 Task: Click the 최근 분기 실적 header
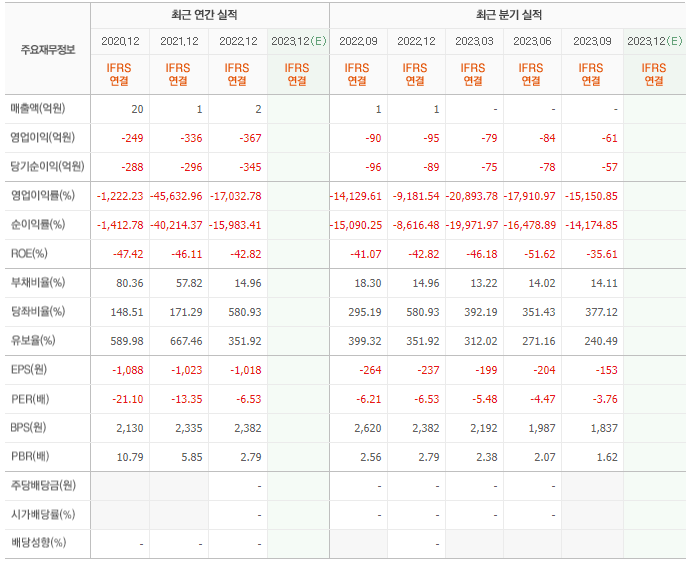tap(509, 15)
